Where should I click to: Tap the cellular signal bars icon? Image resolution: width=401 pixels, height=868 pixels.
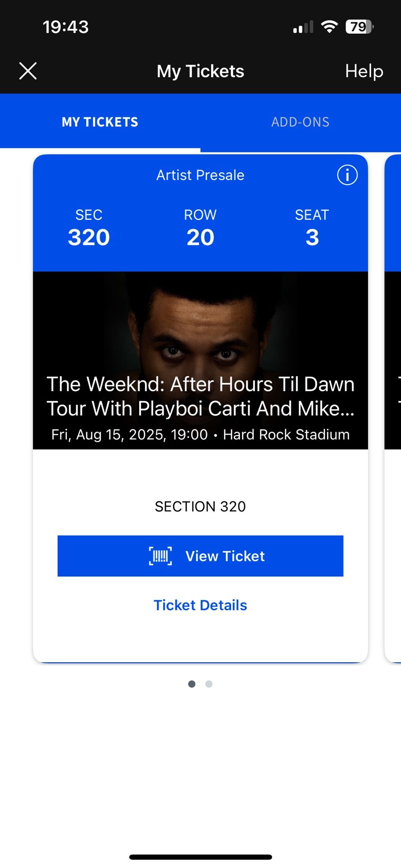click(302, 27)
